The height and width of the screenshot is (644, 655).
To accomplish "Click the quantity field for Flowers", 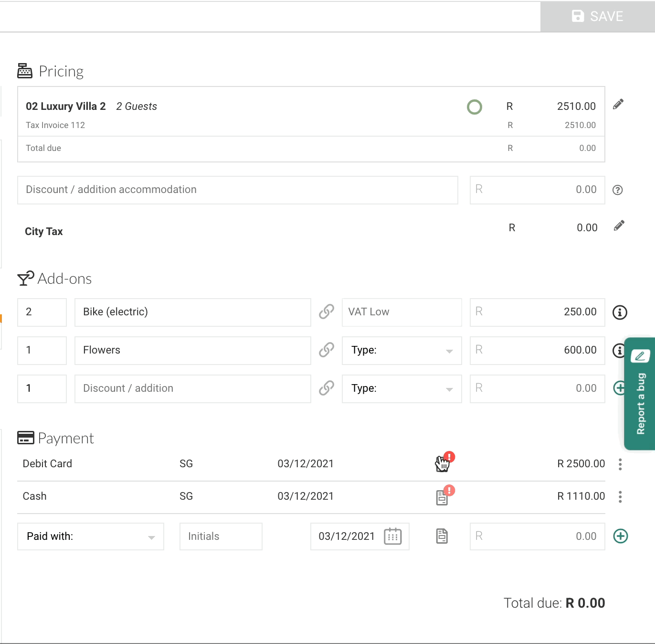I will (x=42, y=351).
